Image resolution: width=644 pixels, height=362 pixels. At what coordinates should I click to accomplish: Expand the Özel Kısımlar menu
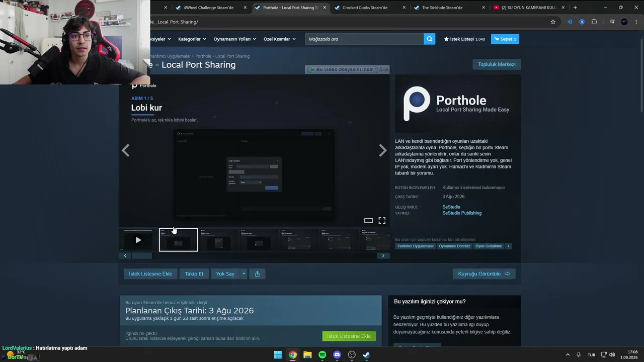point(280,39)
